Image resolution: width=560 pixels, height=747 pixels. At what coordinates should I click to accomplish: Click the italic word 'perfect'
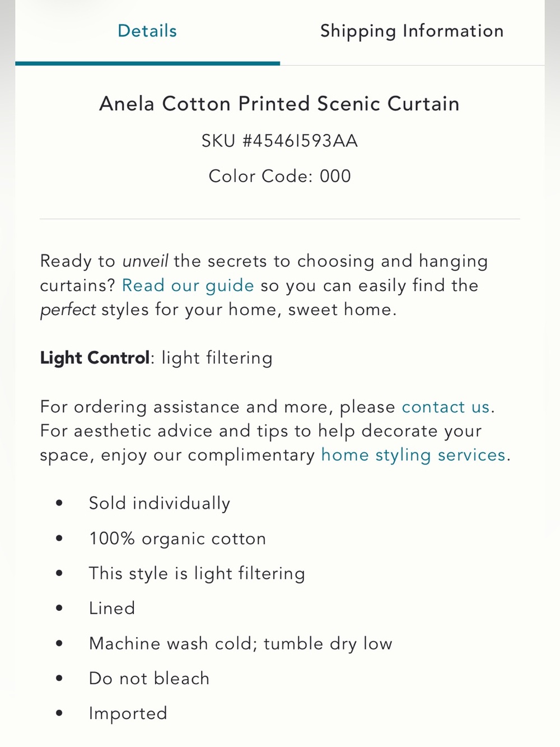click(x=68, y=310)
